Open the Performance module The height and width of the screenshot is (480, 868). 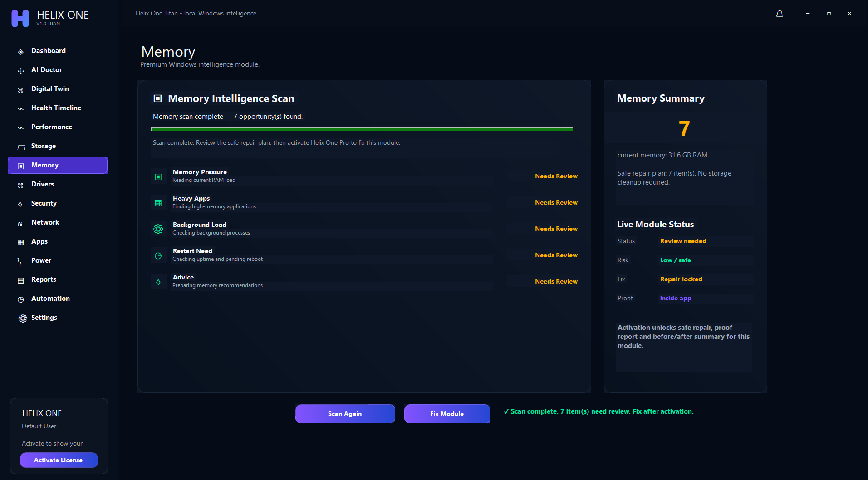tap(58, 127)
